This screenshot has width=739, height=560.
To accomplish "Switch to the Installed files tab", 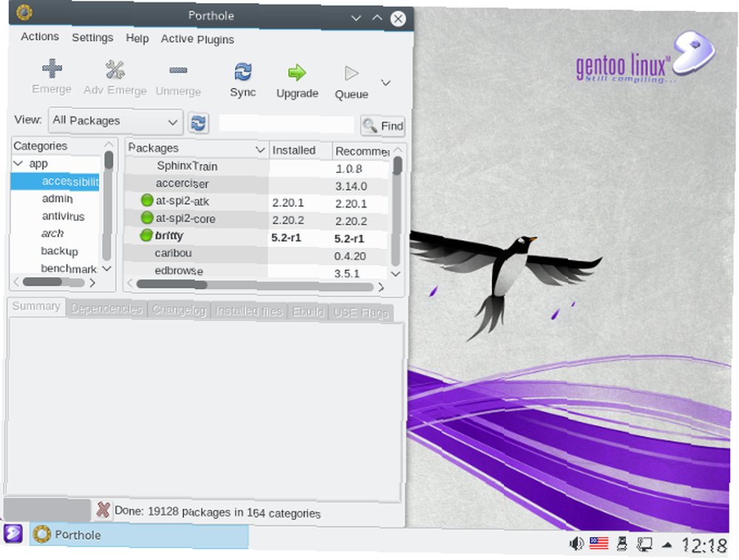I will (x=248, y=311).
